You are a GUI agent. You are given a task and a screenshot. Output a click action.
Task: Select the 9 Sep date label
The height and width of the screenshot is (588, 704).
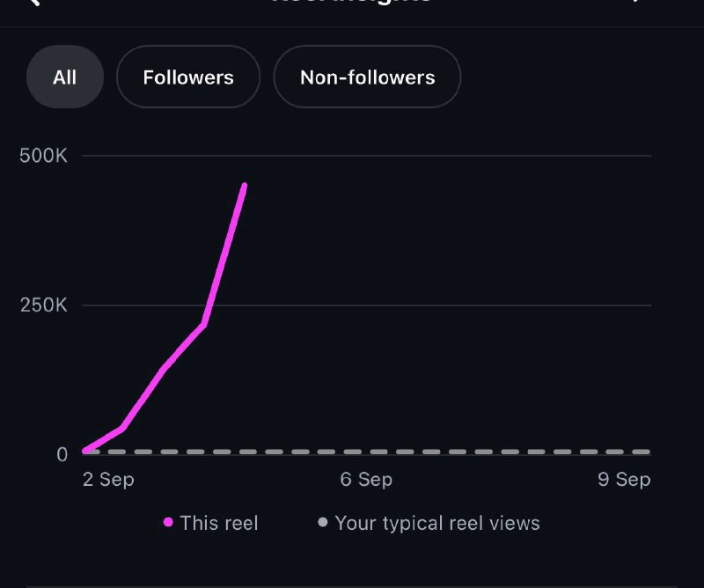point(624,480)
